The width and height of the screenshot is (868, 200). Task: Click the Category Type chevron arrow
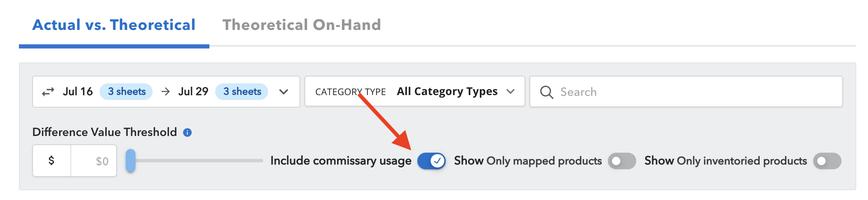[510, 92]
